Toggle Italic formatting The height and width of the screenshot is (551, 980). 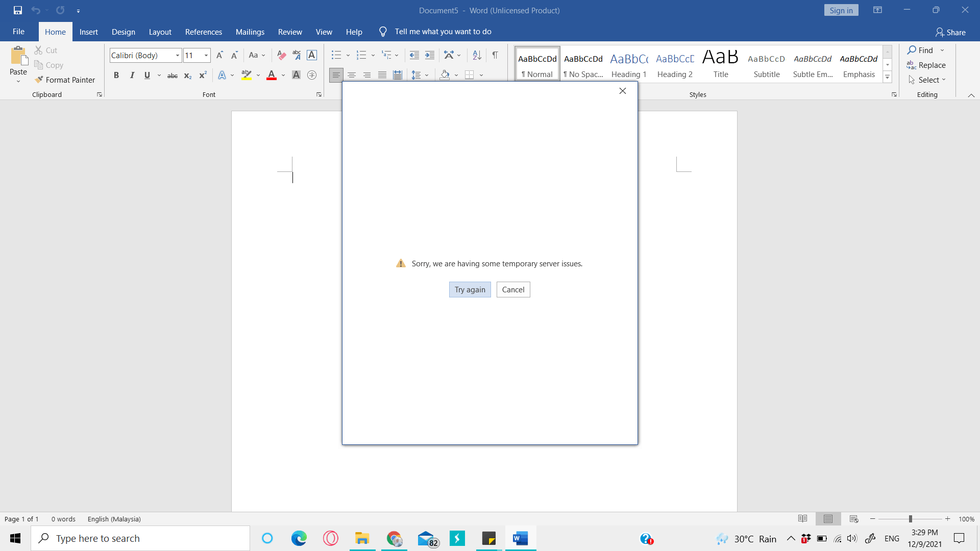[132, 76]
